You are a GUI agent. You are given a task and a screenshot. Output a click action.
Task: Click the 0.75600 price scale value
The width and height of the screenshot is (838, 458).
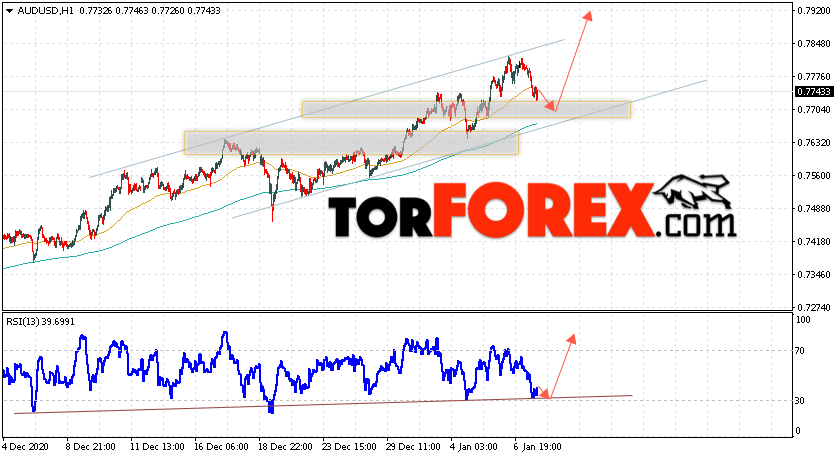pyautogui.click(x=813, y=176)
